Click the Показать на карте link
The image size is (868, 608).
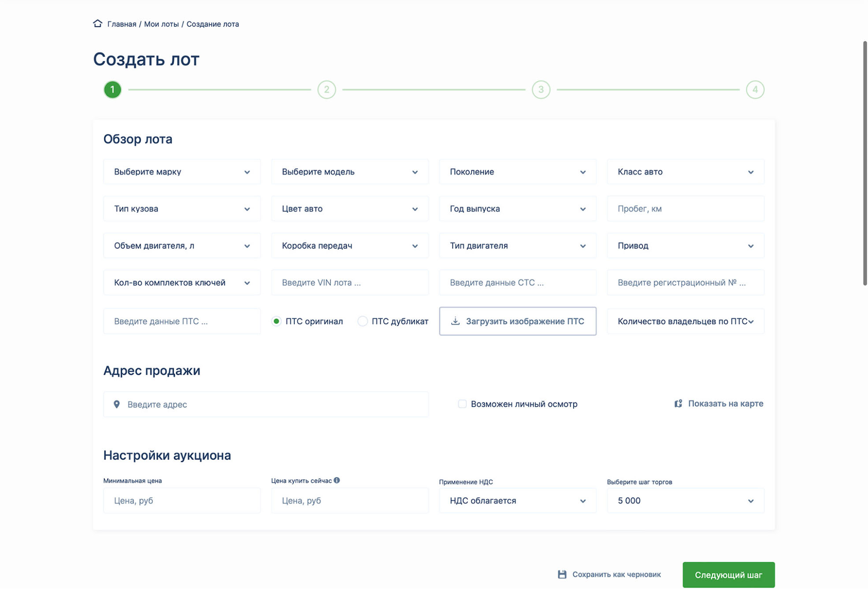coord(725,404)
